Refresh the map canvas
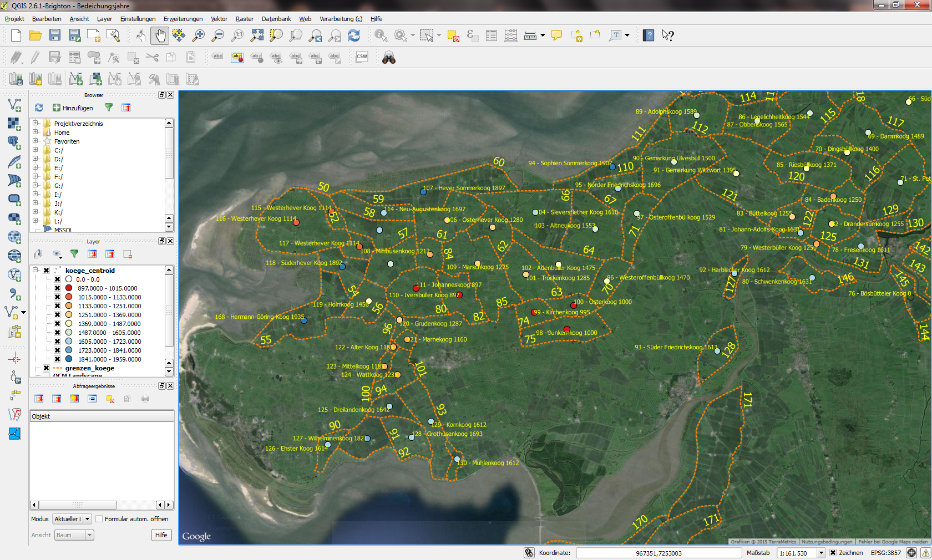 354,36
